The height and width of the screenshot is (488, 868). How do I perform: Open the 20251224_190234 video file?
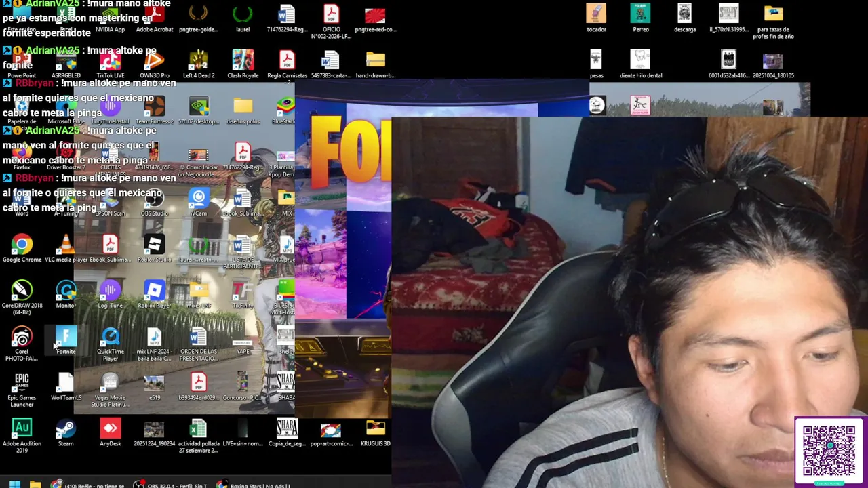pyautogui.click(x=154, y=433)
